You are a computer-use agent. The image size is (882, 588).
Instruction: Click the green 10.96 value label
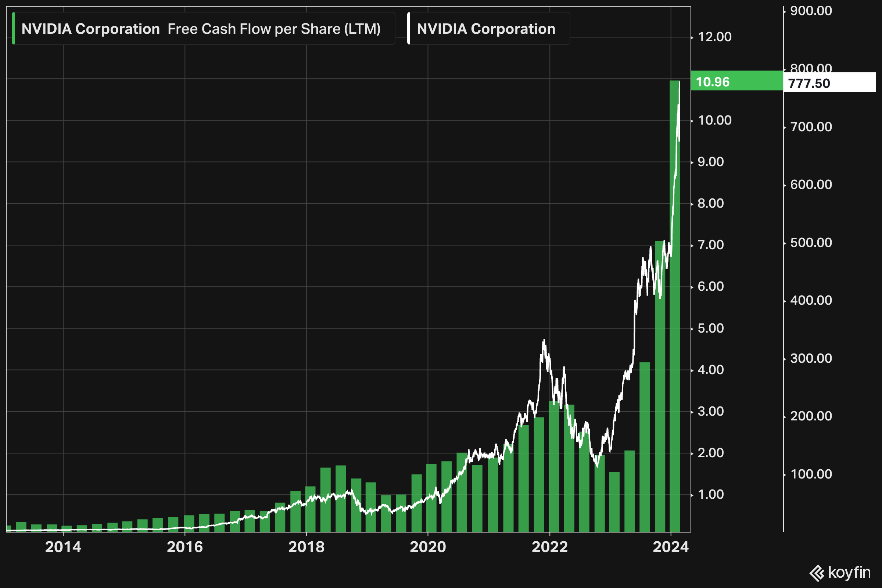tap(736, 80)
